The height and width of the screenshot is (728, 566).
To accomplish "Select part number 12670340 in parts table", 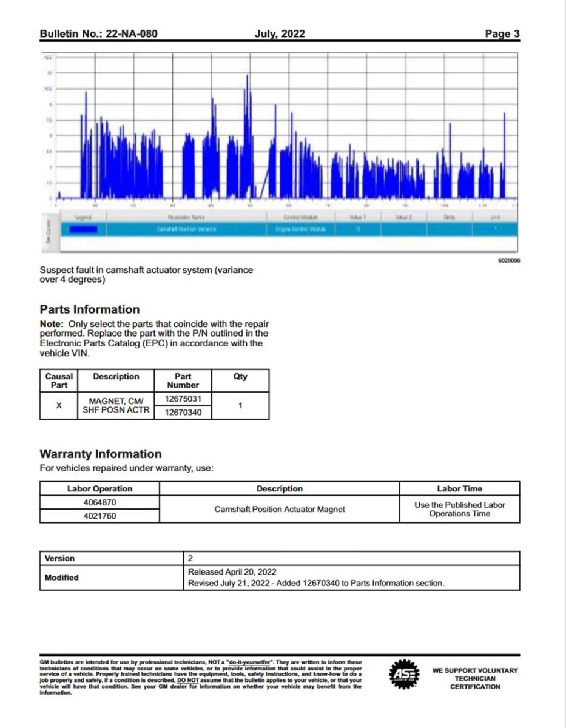I will click(x=183, y=413).
